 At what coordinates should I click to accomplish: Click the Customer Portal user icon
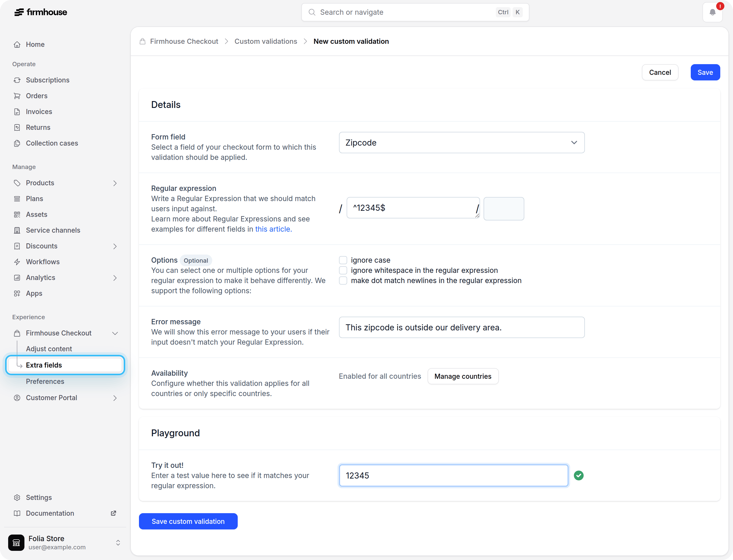point(17,398)
